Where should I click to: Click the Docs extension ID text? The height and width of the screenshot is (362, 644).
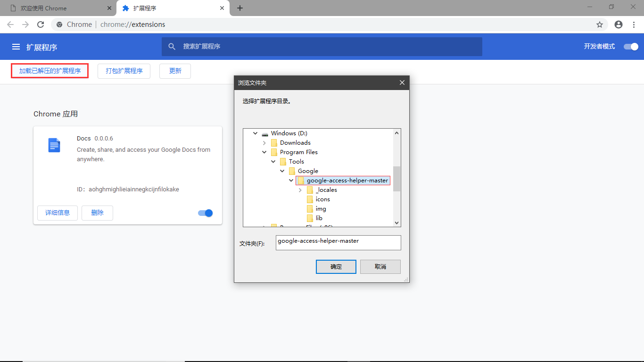tap(128, 189)
